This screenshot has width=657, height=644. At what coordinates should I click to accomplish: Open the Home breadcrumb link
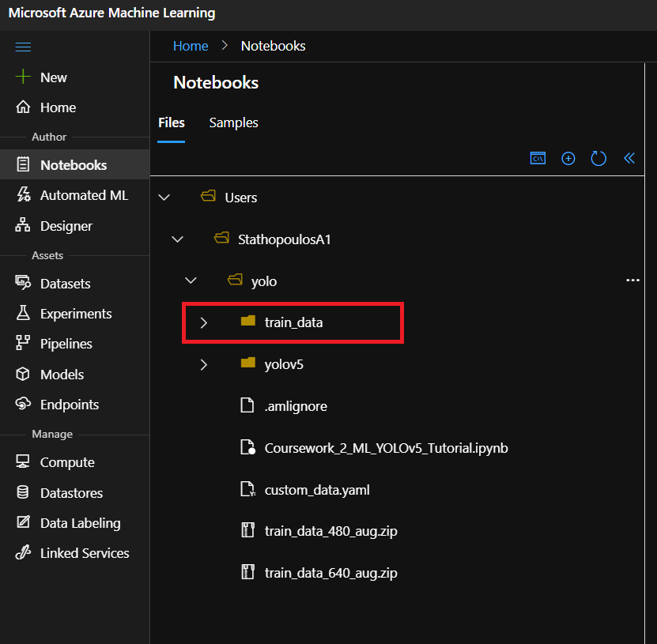tap(191, 46)
